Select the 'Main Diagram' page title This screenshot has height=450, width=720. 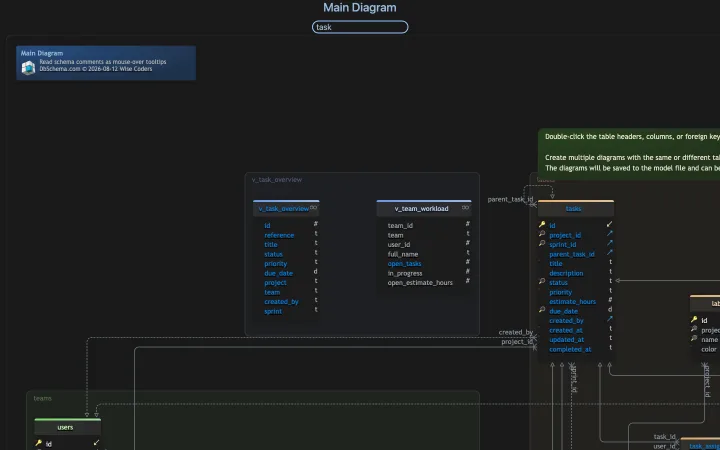(360, 7)
